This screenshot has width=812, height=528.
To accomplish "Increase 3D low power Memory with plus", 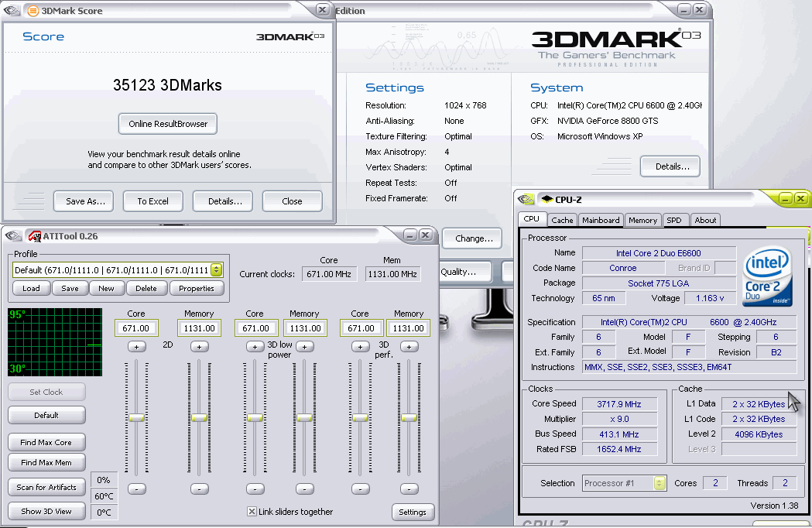I will point(304,347).
